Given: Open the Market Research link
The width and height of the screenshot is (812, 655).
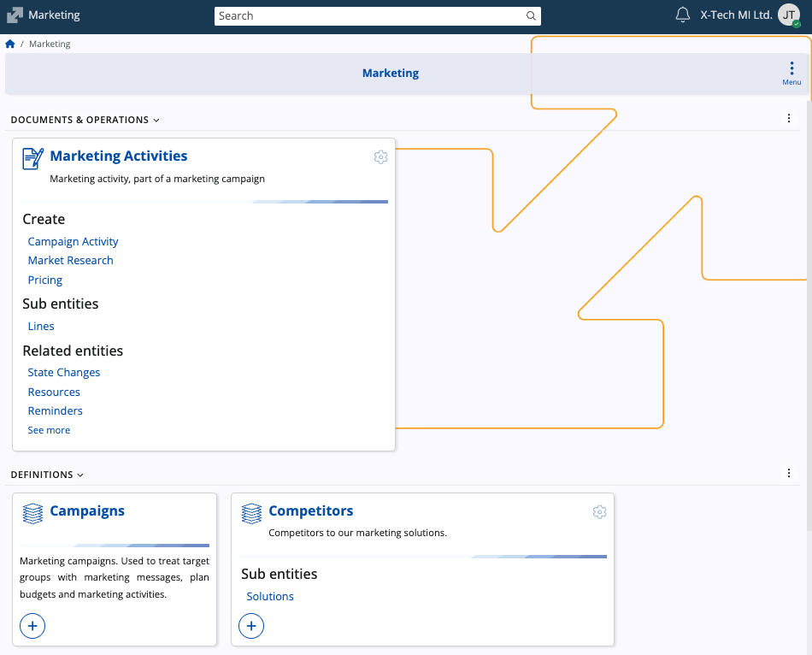Looking at the screenshot, I should [70, 261].
